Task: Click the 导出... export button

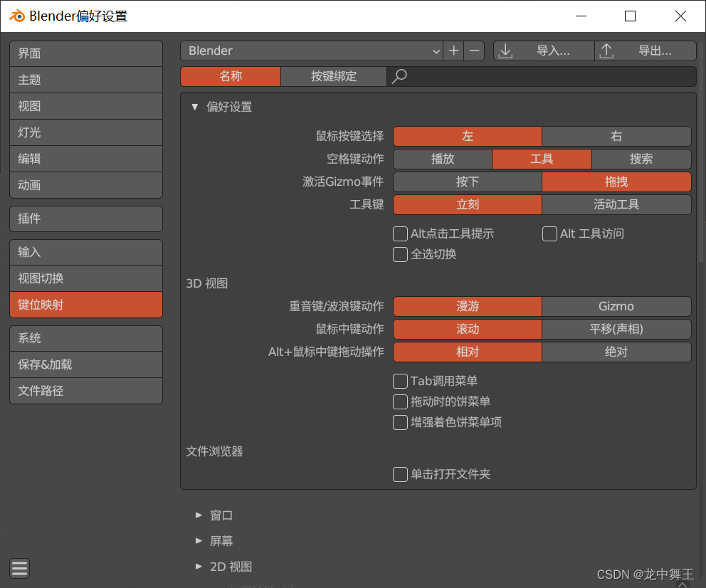Action: click(x=646, y=51)
